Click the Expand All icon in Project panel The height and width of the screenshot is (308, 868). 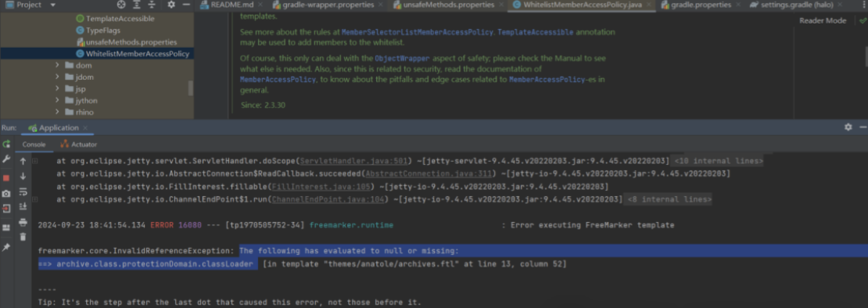[x=137, y=5]
